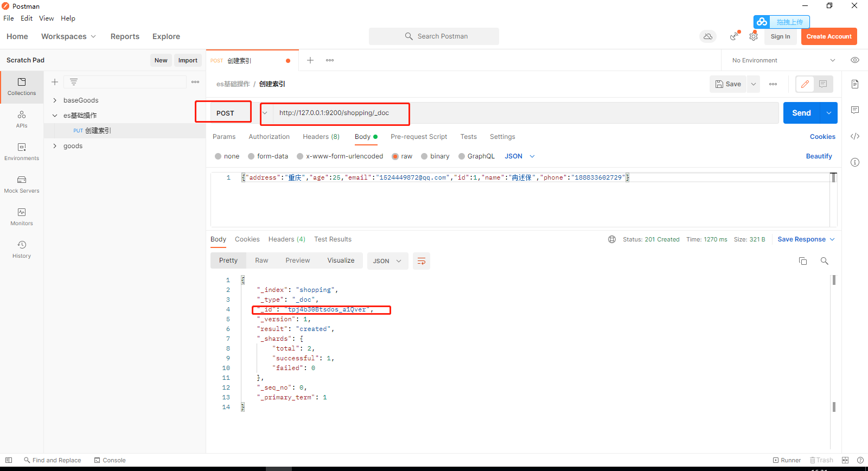Open the settings gear icon
This screenshot has width=868, height=471.
point(754,36)
